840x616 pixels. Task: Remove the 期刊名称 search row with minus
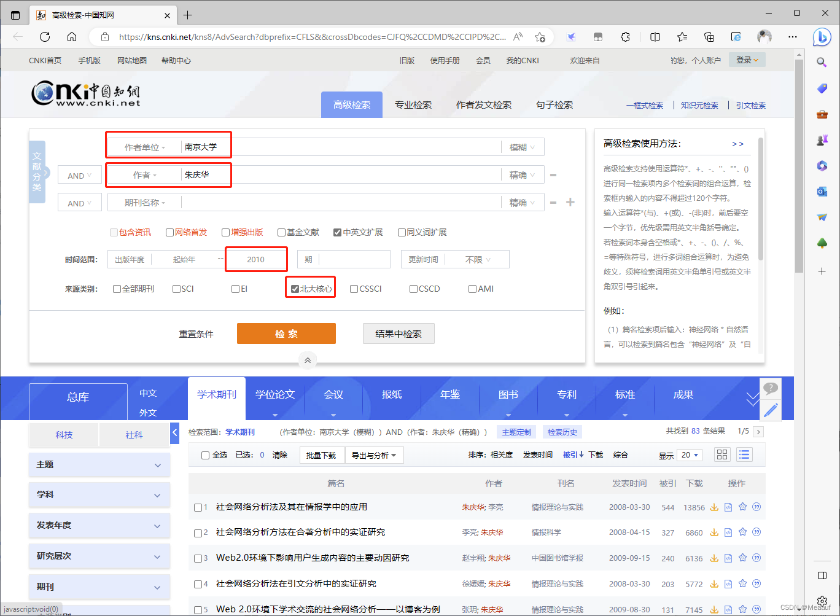tap(553, 203)
